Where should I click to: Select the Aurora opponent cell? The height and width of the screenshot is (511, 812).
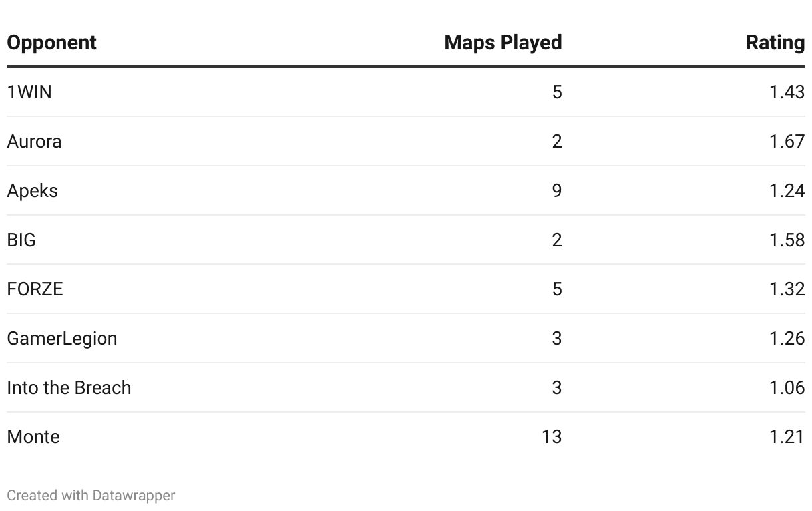click(x=34, y=141)
